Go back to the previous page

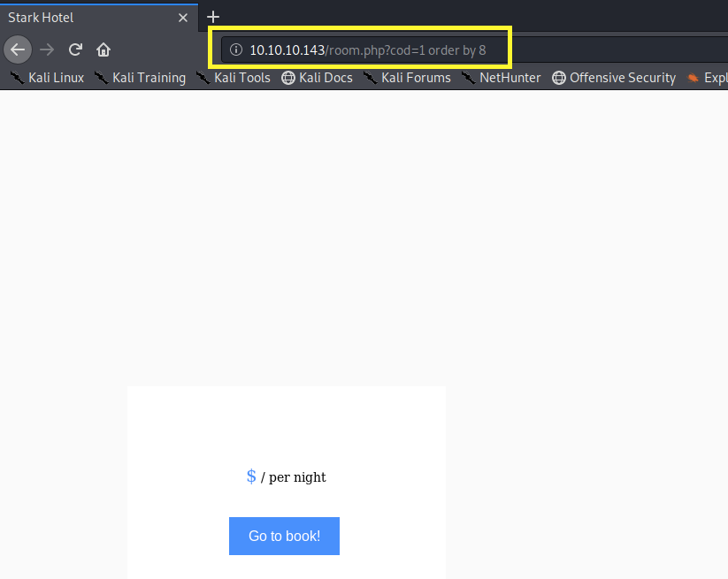pos(18,50)
